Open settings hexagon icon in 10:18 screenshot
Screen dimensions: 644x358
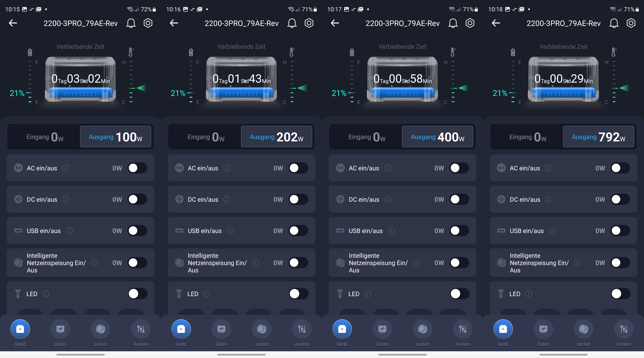(631, 23)
